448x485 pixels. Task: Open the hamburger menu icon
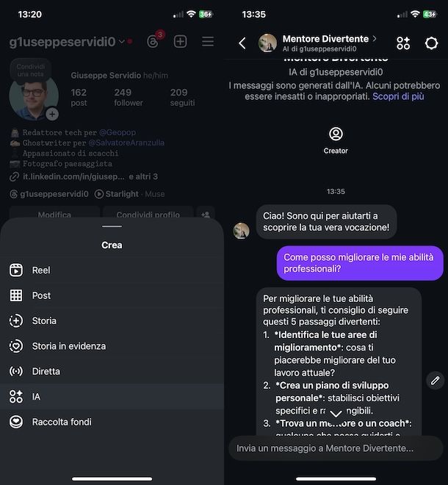tap(208, 41)
